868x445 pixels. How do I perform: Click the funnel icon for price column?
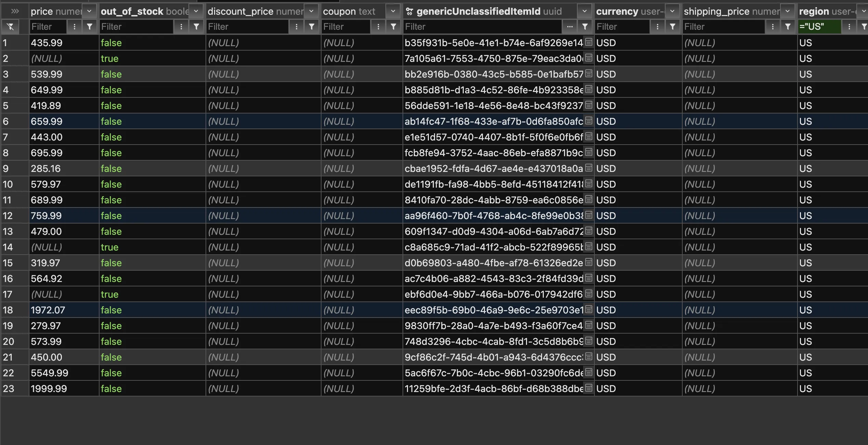click(90, 27)
